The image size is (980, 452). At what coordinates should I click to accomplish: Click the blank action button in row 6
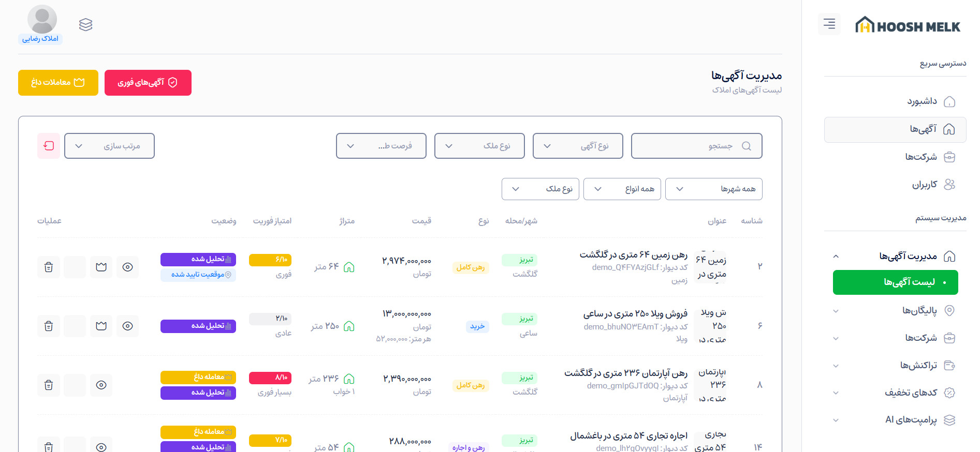click(75, 326)
